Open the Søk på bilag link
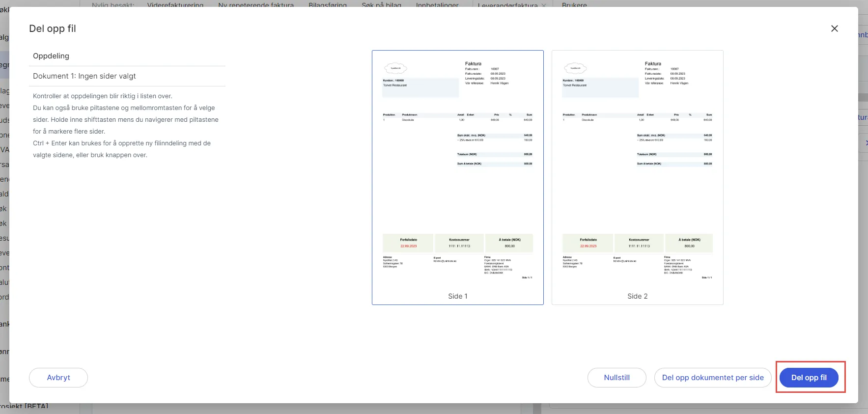Viewport: 868px width, 414px height. [x=381, y=4]
